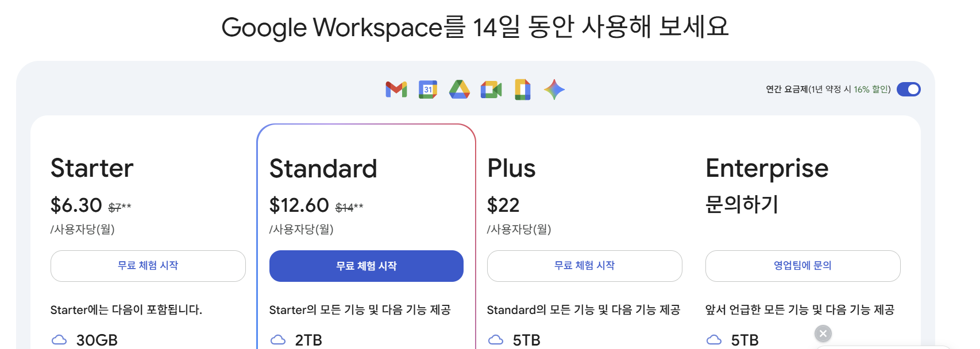Click the Gemini sparkle icon
980x349 pixels.
click(x=553, y=90)
